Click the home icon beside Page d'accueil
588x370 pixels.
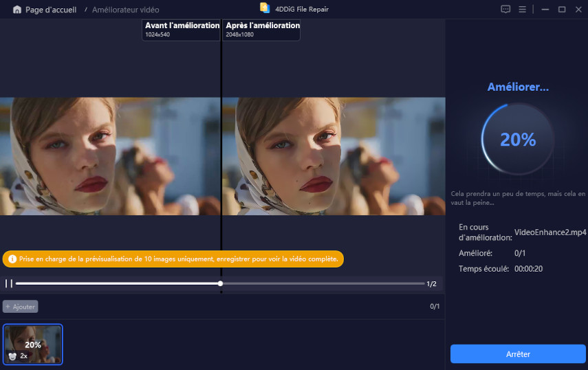17,10
